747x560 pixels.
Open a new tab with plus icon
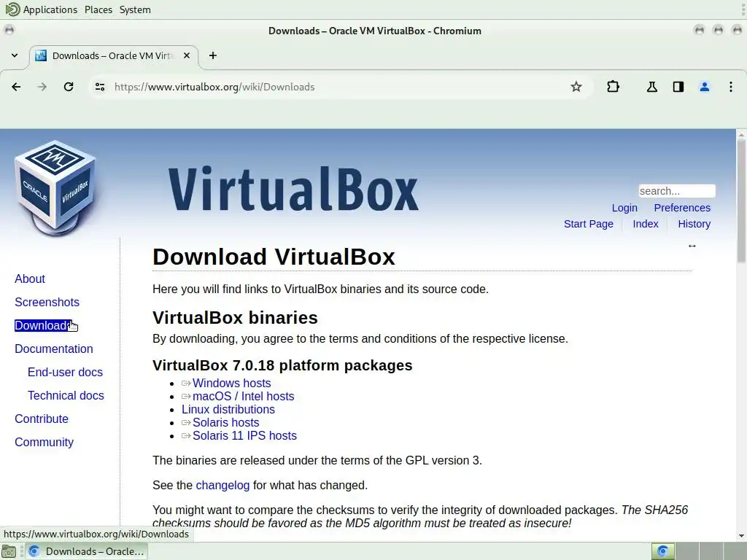tap(213, 55)
